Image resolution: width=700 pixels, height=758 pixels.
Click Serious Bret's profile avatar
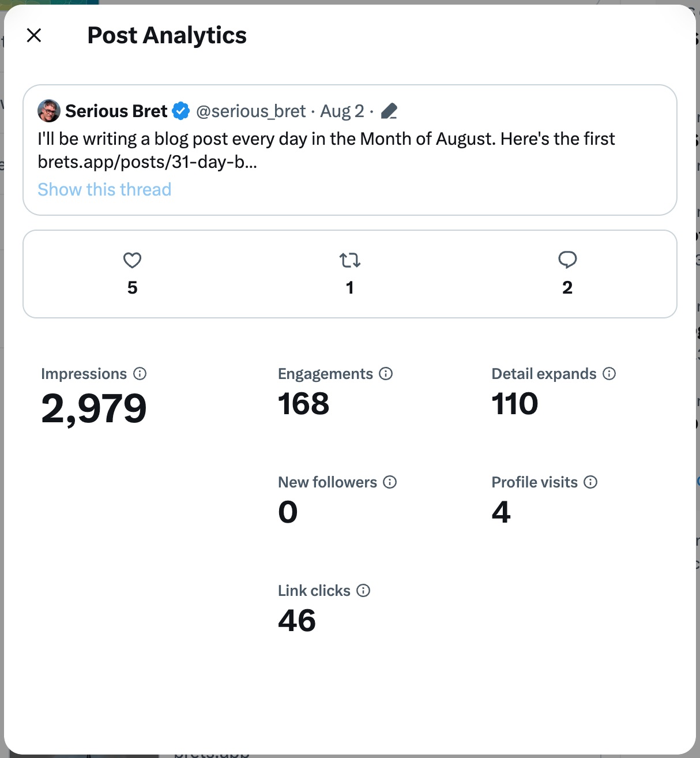[49, 111]
